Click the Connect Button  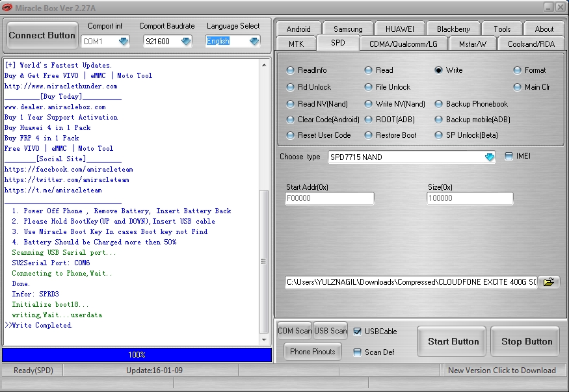click(x=42, y=35)
